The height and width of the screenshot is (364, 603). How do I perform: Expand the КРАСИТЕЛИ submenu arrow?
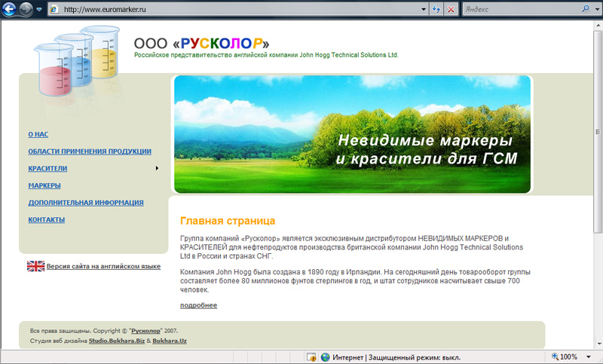click(157, 168)
